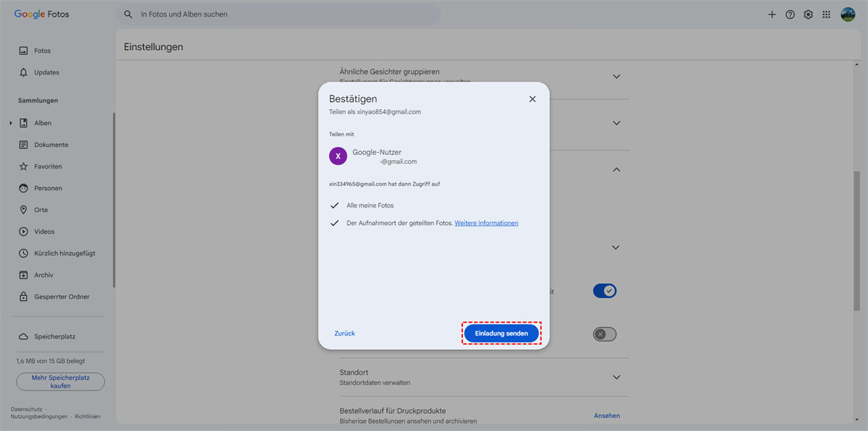Click the Gesperrter Ordner lock icon

(x=24, y=296)
